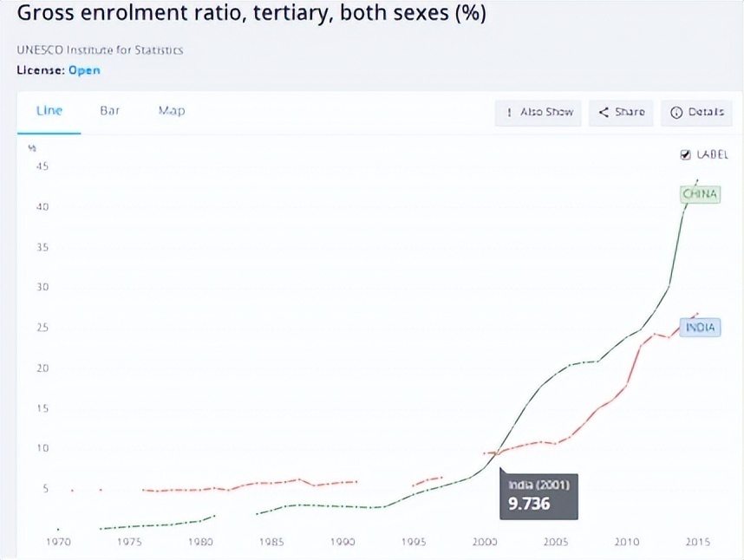Click the India (2001) 9.736 tooltip
Image resolution: width=744 pixels, height=560 pixels.
pyautogui.click(x=538, y=496)
